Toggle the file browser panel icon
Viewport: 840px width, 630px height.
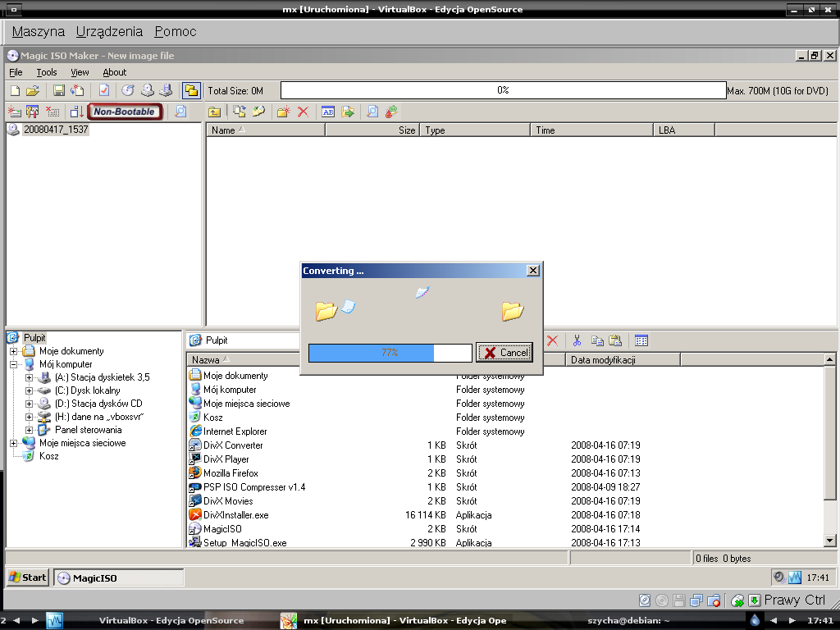click(x=191, y=90)
